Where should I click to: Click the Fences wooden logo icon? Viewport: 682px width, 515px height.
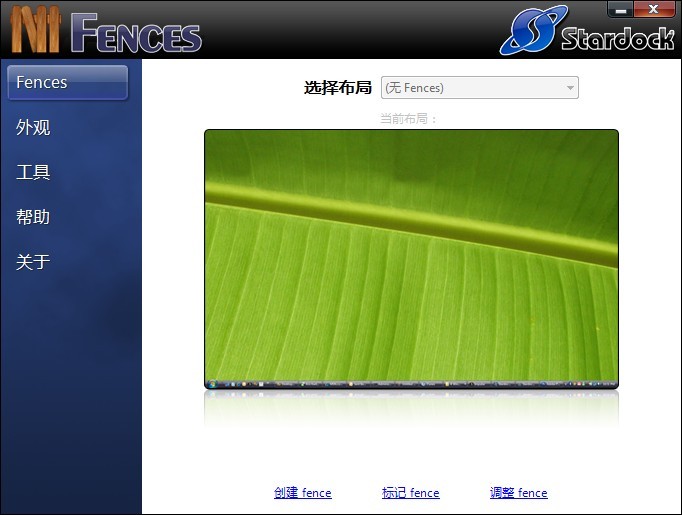(x=36, y=30)
